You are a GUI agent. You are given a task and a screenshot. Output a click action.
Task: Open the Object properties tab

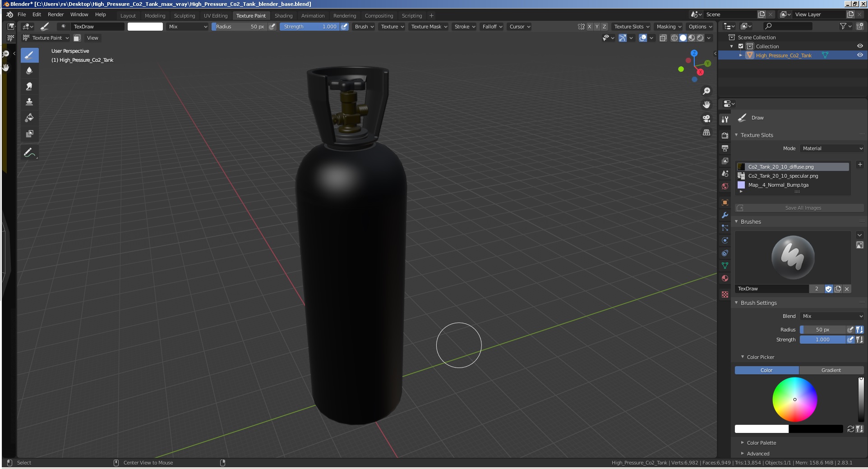click(x=725, y=202)
